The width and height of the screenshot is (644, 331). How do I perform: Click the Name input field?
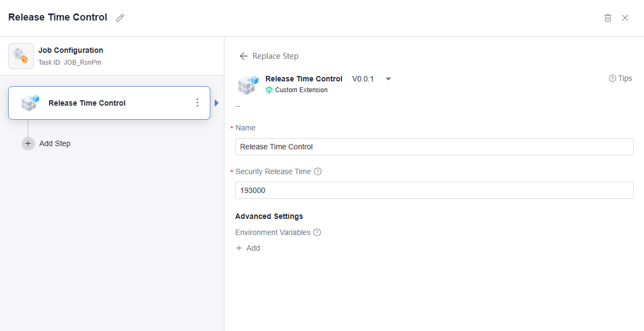point(434,147)
